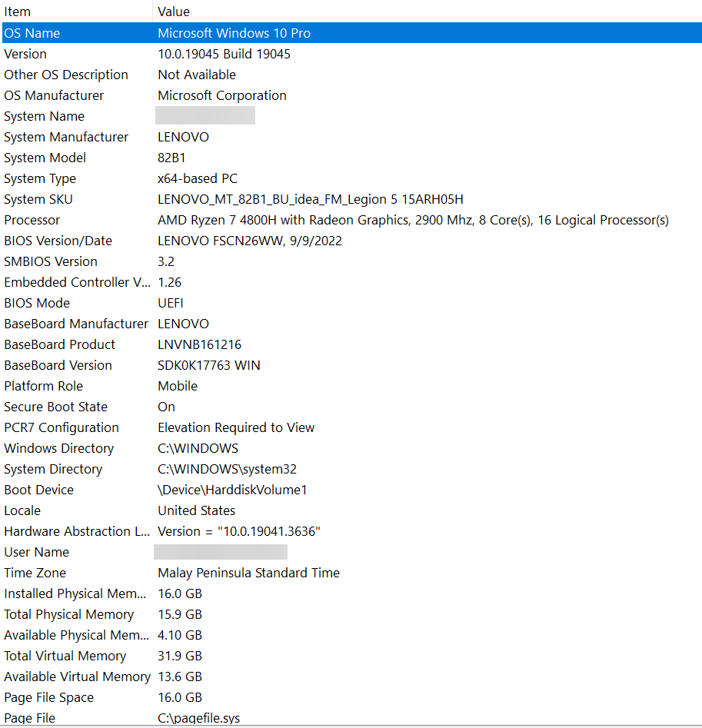
Task: Click the Legion 5 15ARH05H SKU value
Action: (311, 199)
